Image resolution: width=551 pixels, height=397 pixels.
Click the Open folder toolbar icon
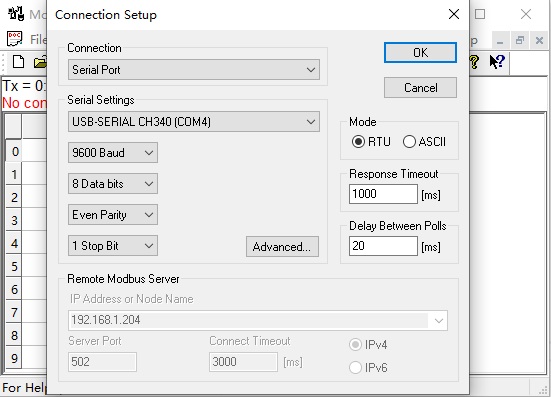coord(40,62)
